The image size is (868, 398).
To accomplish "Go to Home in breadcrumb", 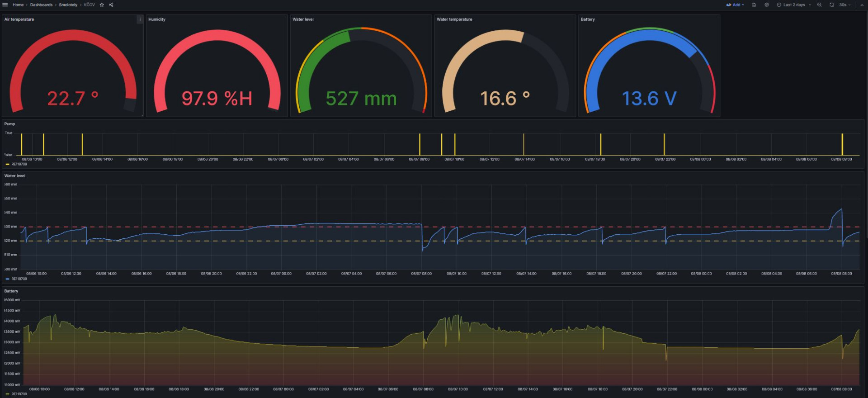I will [x=18, y=5].
